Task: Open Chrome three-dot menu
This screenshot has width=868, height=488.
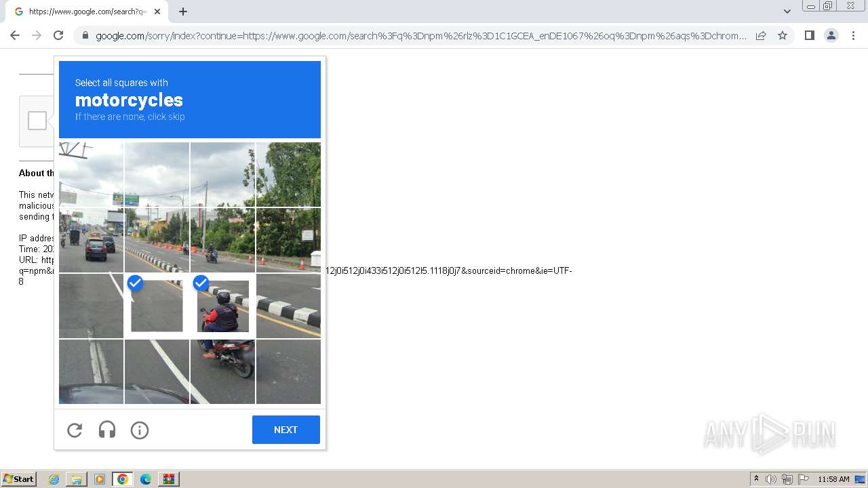Action: coord(854,35)
